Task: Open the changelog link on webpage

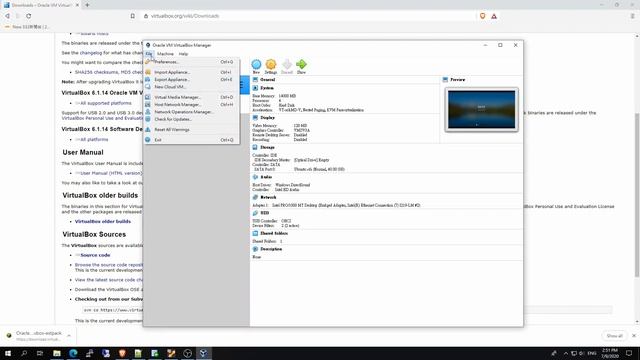Action: (x=91, y=53)
